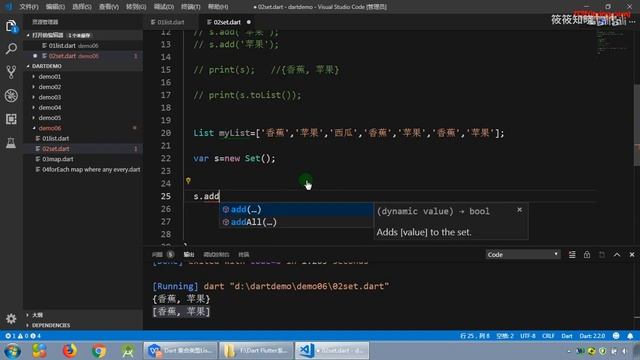The height and width of the screenshot is (360, 640).
Task: Toggle output scroll lock icon
Action: 587,254
